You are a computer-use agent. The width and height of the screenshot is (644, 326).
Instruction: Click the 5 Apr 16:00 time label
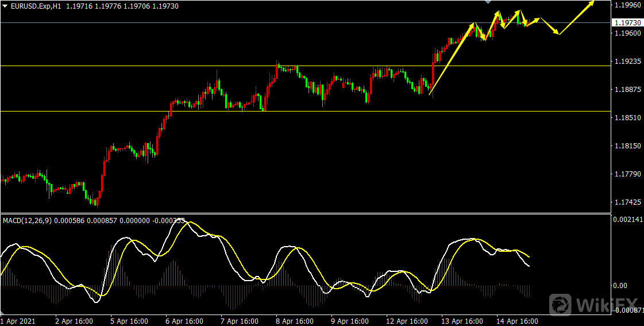(129, 321)
